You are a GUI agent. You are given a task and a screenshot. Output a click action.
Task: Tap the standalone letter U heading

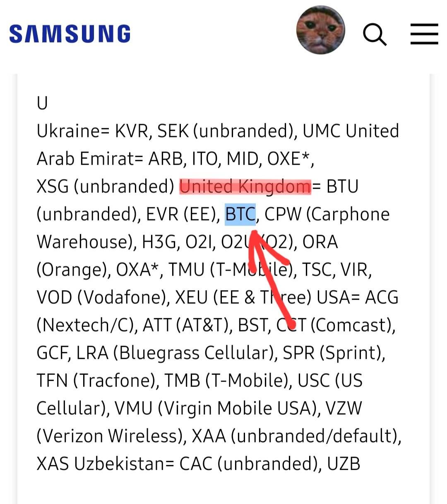[42, 103]
